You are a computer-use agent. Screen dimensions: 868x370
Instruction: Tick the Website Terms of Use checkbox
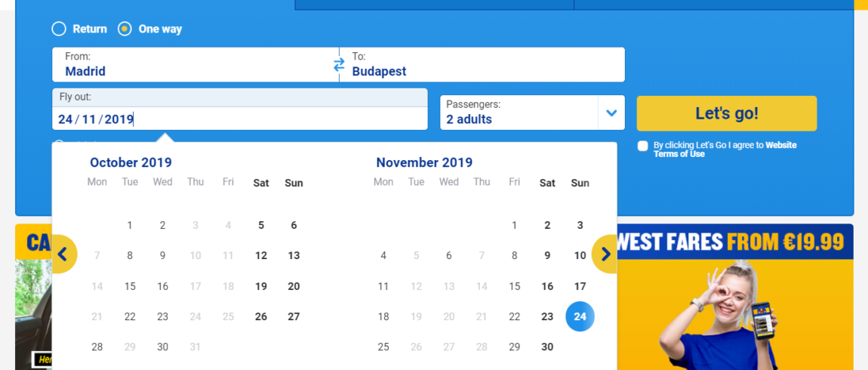click(642, 146)
